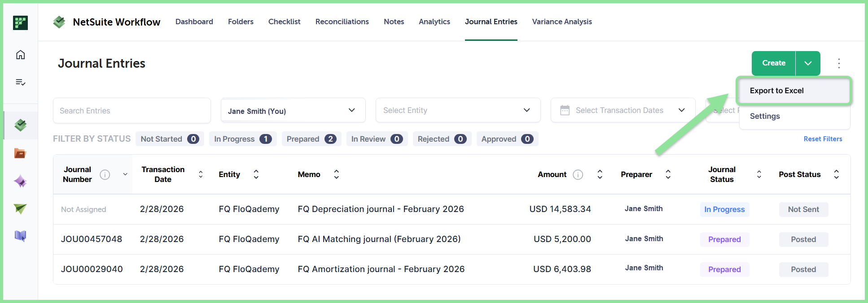868x303 pixels.
Task: Click the Not Sent post status badge
Action: coord(803,209)
